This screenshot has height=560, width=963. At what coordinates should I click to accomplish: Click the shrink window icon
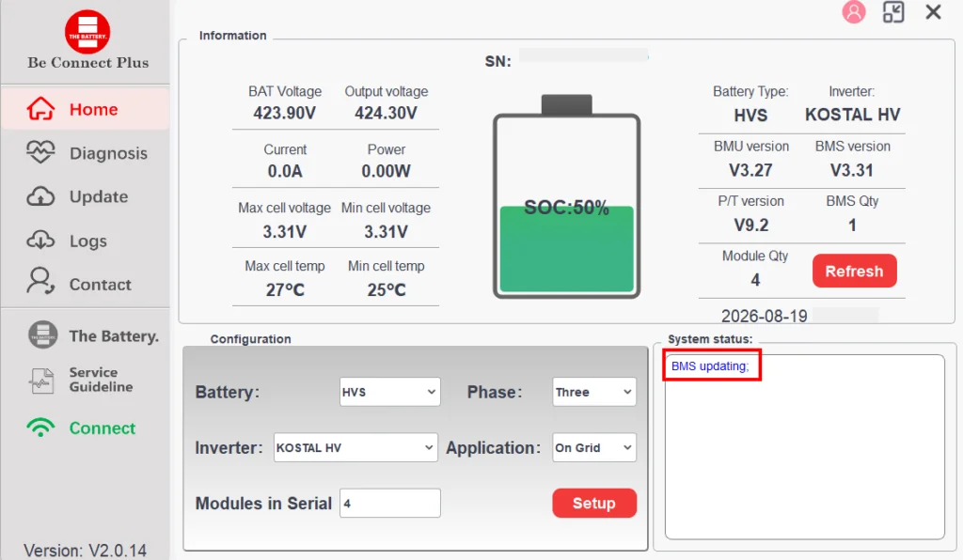point(893,12)
